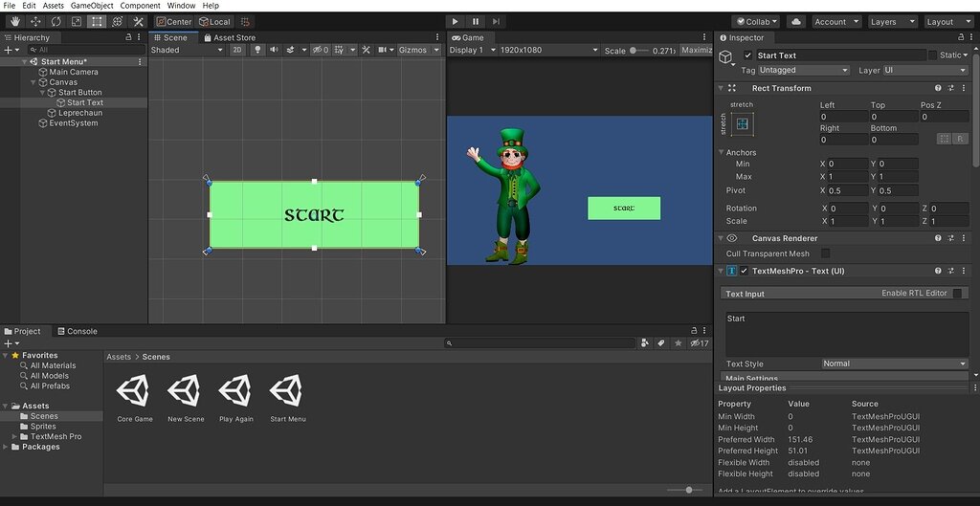Viewport: 980px width, 506px height.
Task: Open Tag Untagged dropdown
Action: pos(804,70)
